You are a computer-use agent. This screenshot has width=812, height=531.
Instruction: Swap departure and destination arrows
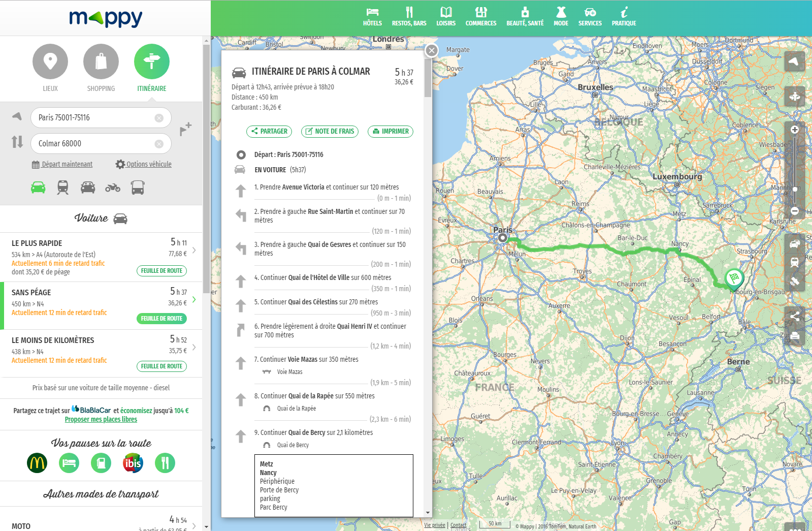(17, 142)
